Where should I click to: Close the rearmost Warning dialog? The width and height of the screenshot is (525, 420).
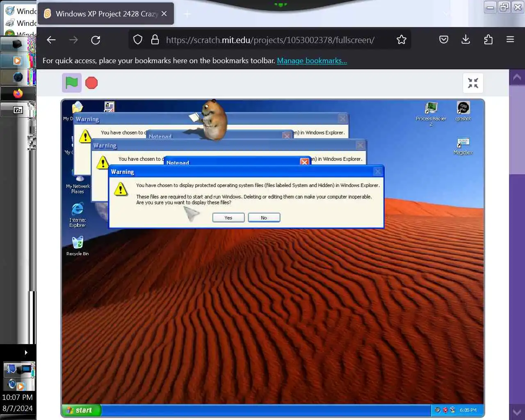[x=342, y=119]
